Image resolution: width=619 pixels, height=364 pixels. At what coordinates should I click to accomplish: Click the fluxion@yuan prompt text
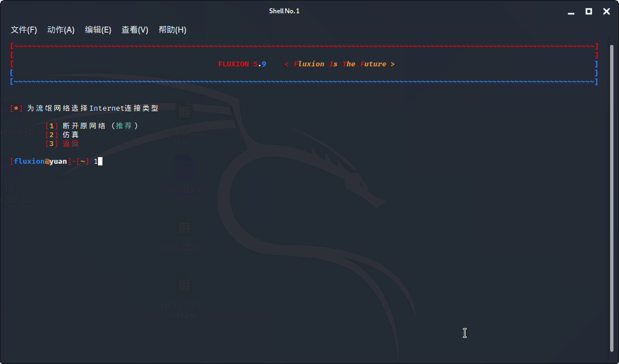pos(40,162)
